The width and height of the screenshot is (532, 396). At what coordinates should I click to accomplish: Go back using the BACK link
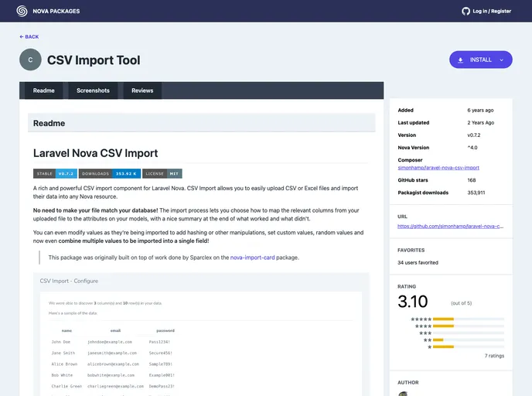pos(29,36)
